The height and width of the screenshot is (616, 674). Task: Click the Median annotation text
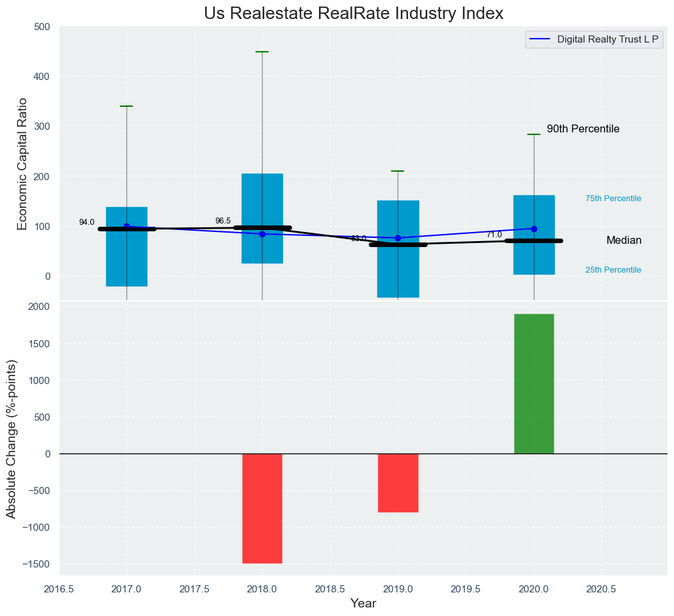[x=624, y=241]
